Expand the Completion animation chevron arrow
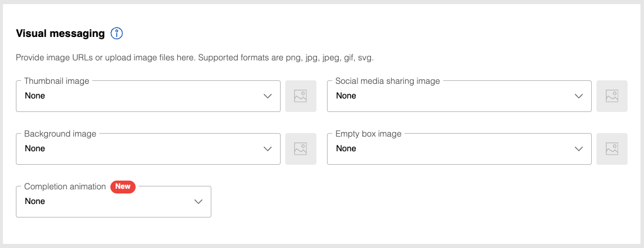Screen dimensions: 644x248 198,202
